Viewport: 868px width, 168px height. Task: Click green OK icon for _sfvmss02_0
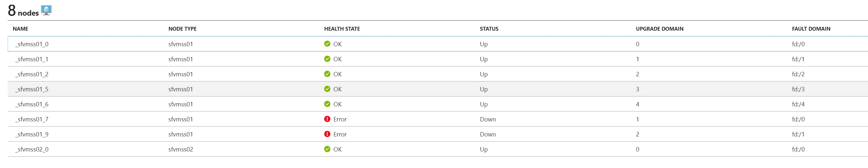pos(327,149)
